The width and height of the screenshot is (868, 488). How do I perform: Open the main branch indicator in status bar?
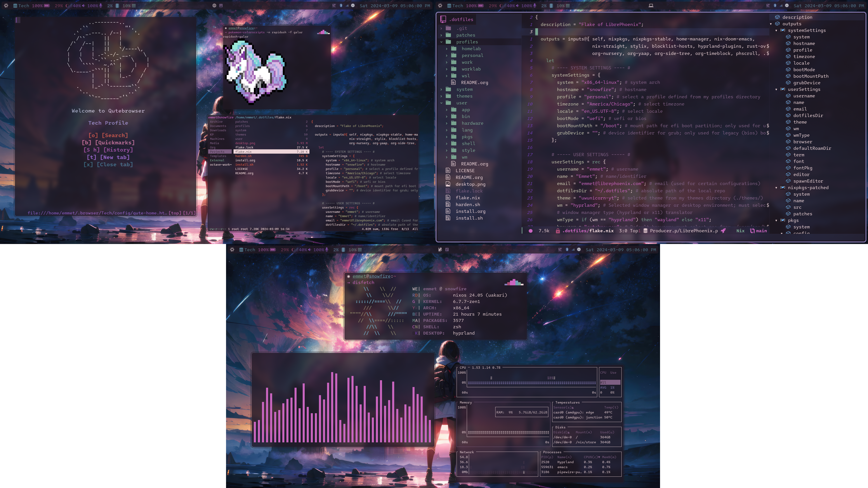tap(761, 231)
